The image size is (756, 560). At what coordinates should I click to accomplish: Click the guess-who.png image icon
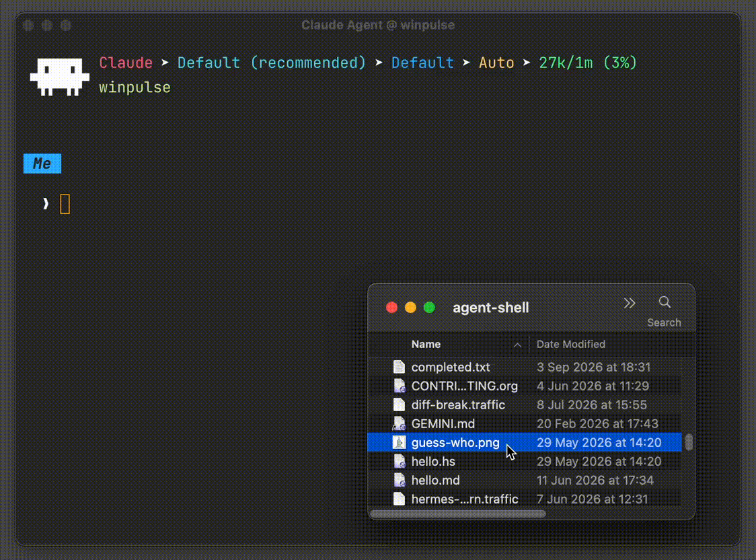(399, 442)
